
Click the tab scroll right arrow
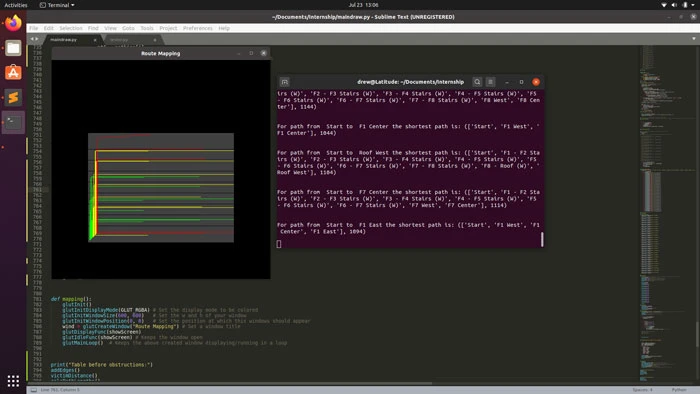[x=37, y=39]
